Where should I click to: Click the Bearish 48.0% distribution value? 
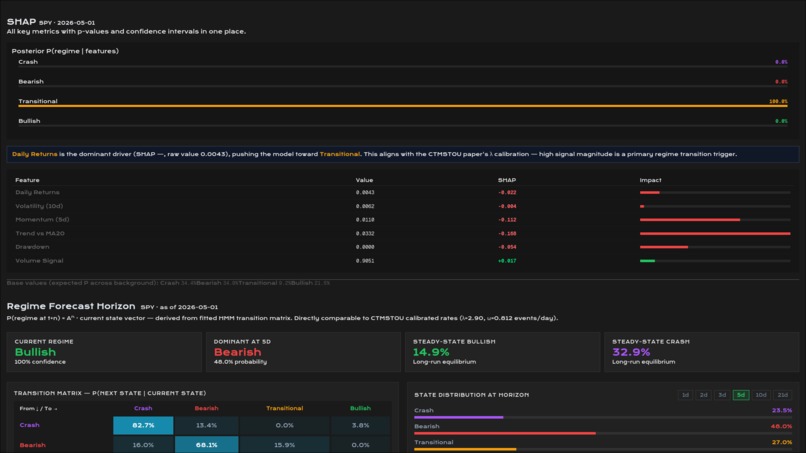click(x=781, y=426)
